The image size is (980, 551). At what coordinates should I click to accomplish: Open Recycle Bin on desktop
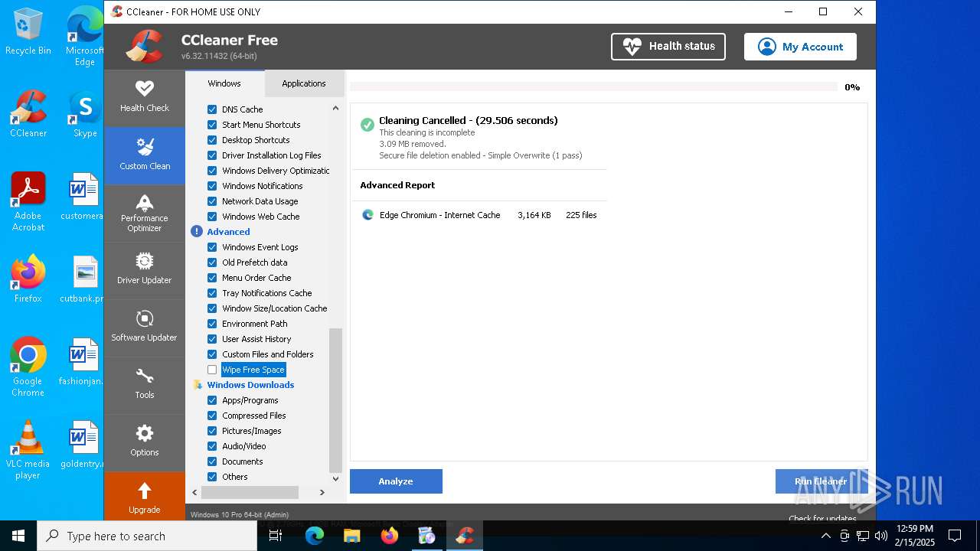(x=28, y=31)
